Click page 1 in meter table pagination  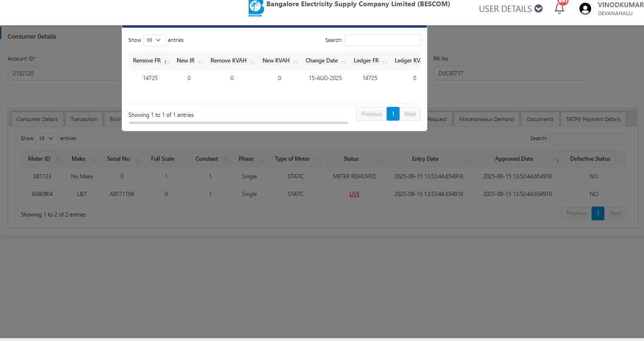pos(598,213)
